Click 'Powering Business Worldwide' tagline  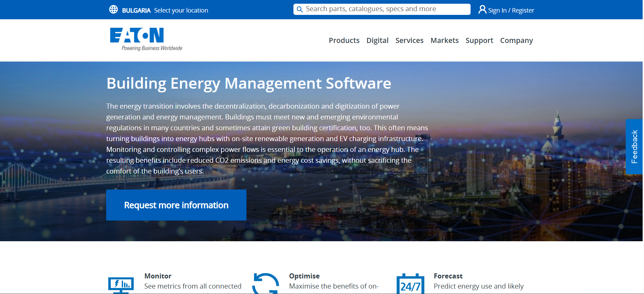(152, 48)
